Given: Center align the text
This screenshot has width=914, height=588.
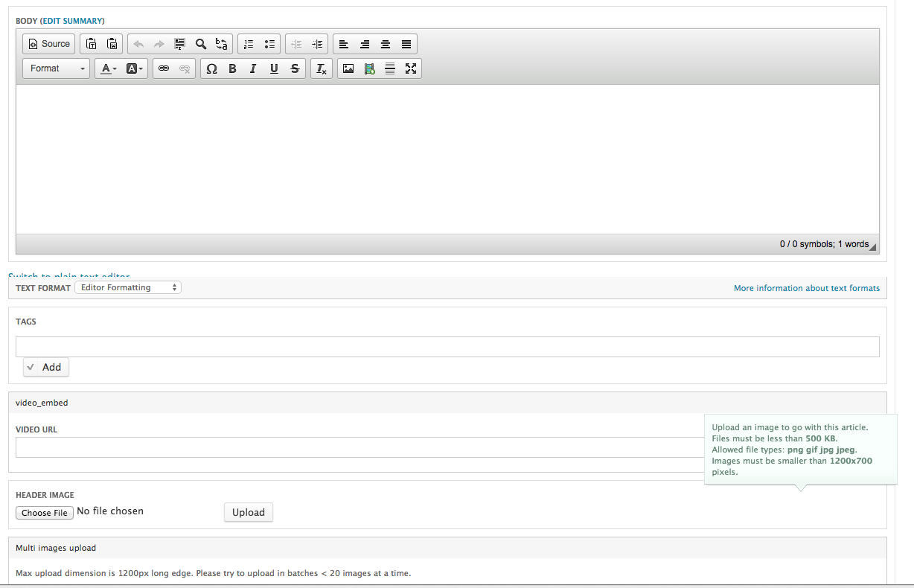Looking at the screenshot, I should pos(386,44).
